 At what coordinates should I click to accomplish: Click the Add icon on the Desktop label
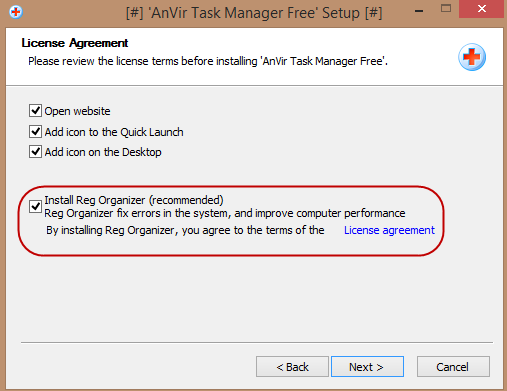pos(103,152)
